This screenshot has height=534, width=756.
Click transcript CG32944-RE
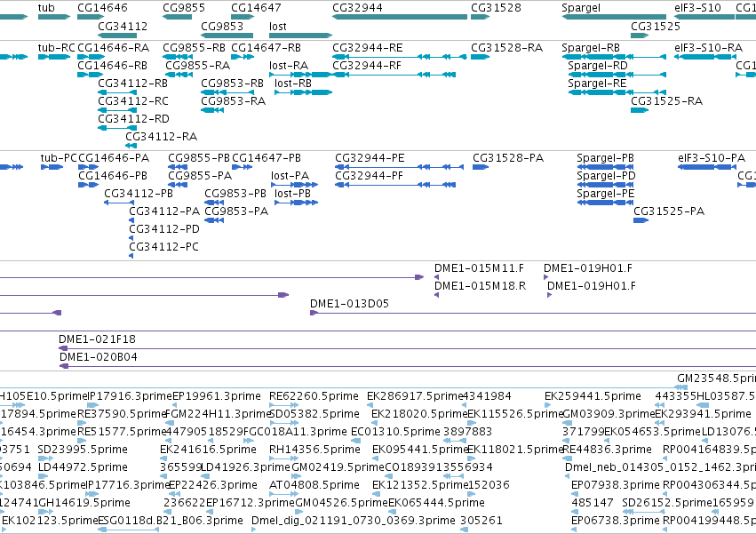point(400,57)
